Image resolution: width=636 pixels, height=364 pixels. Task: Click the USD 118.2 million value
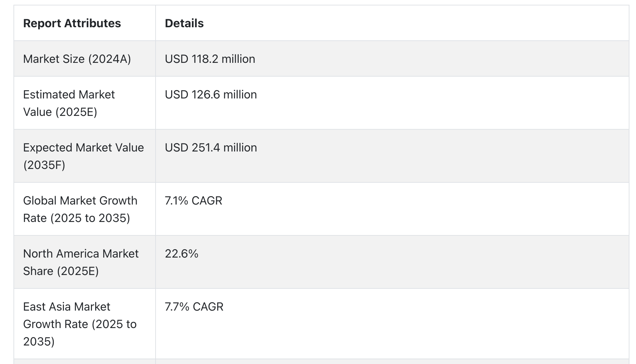point(210,59)
